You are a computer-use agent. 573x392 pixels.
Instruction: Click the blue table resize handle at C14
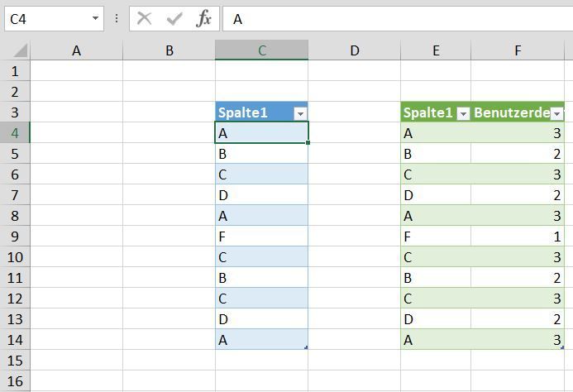click(306, 347)
